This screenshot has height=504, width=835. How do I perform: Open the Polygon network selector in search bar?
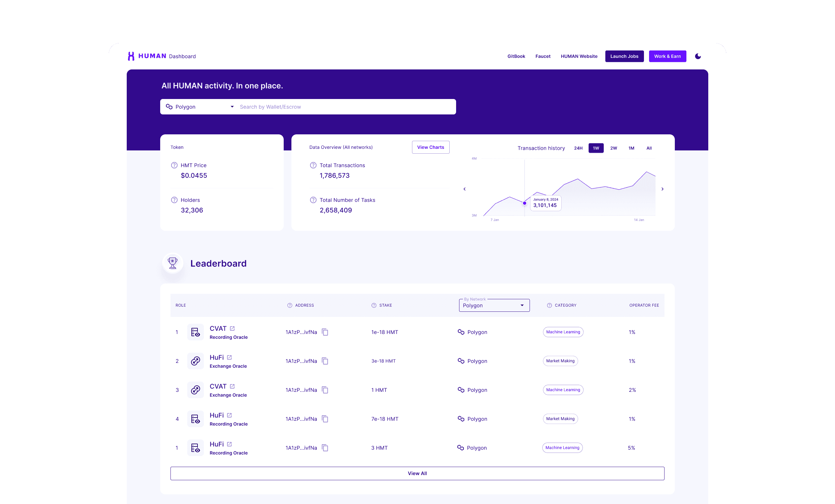200,107
